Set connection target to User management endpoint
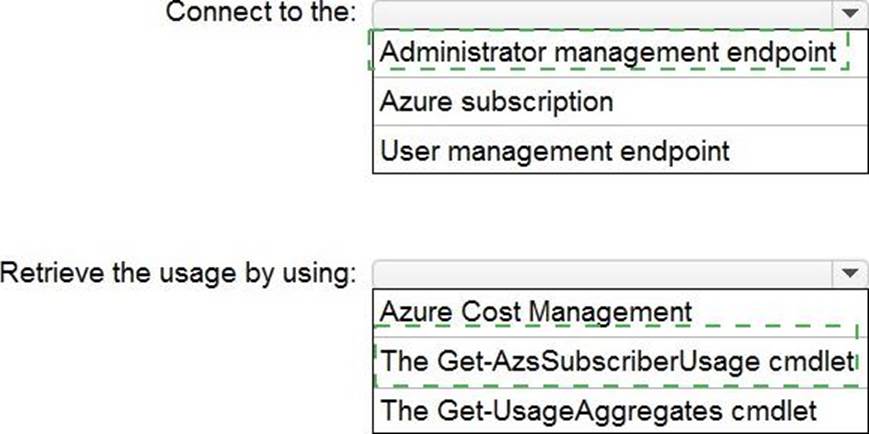The width and height of the screenshot is (869, 434). [555, 151]
